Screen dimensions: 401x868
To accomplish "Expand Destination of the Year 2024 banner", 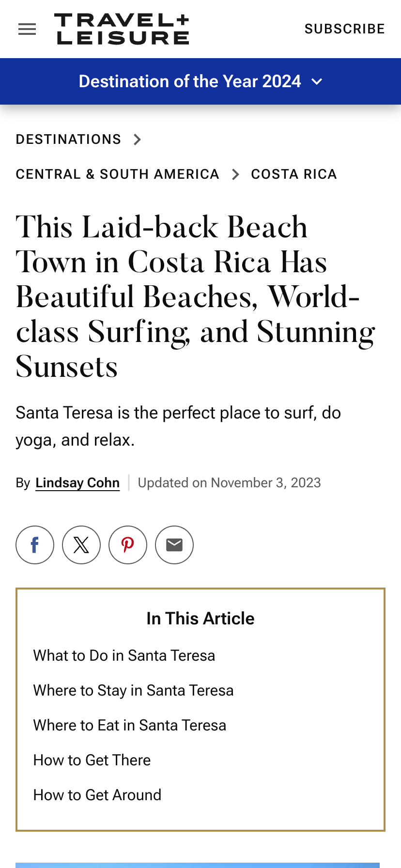I will (200, 81).
